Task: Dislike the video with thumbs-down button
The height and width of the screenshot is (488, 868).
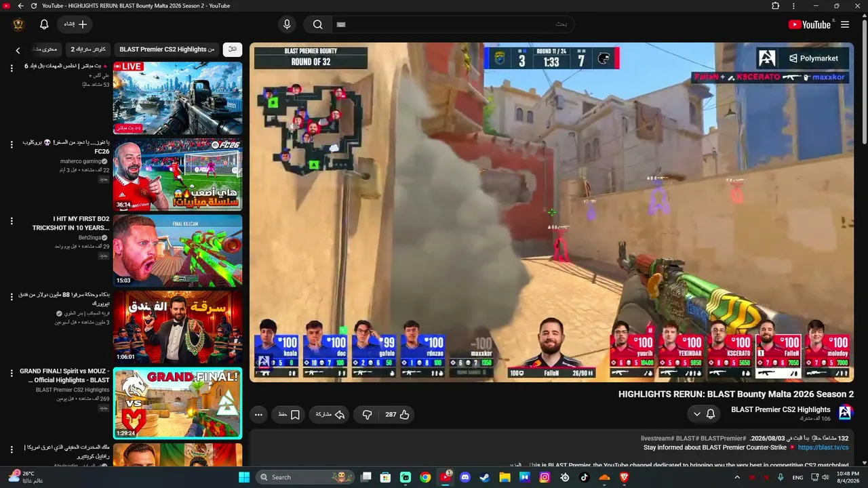Action: point(367,415)
